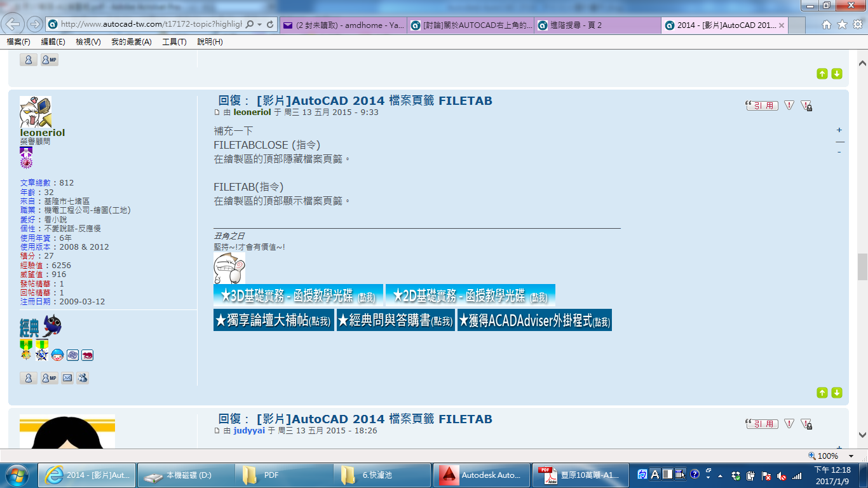Go forward with the browser forward arrow
Image resolution: width=868 pixels, height=488 pixels.
click(34, 24)
